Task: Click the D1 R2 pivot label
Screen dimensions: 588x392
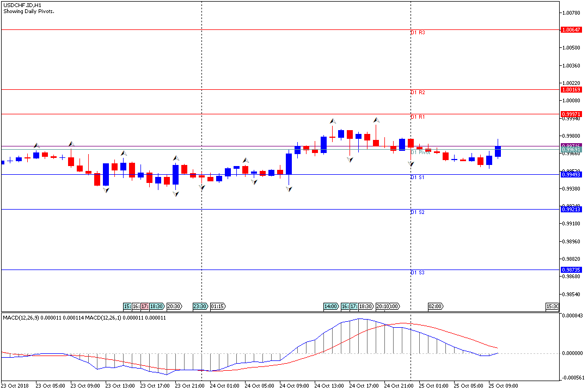Action: 418,92
